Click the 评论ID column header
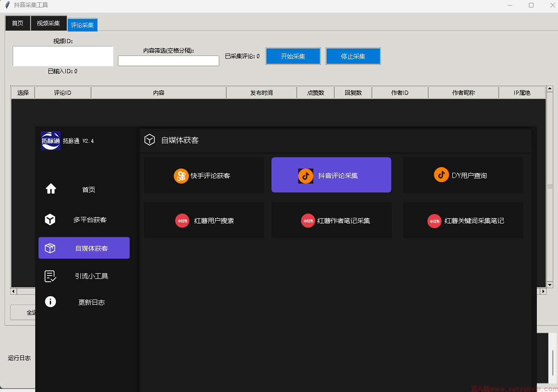558x392 pixels. click(62, 92)
